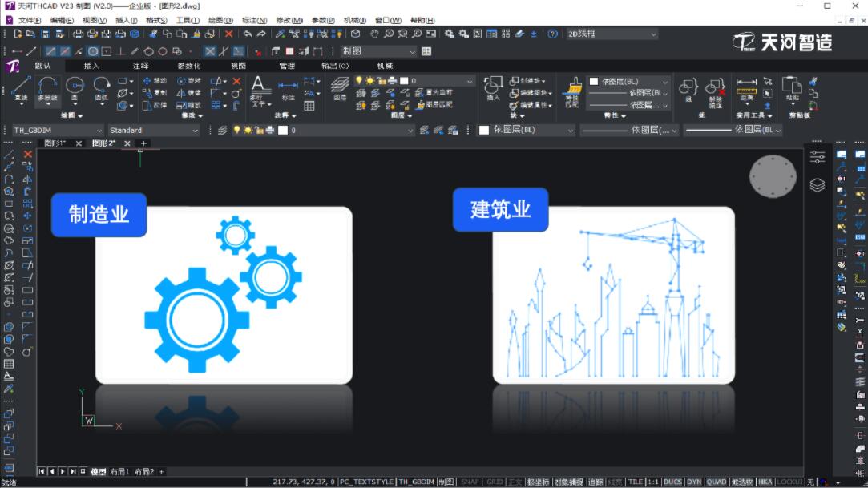868x488 pixels.
Task: Click the 标注 (Dimension) tool icon
Action: click(288, 91)
